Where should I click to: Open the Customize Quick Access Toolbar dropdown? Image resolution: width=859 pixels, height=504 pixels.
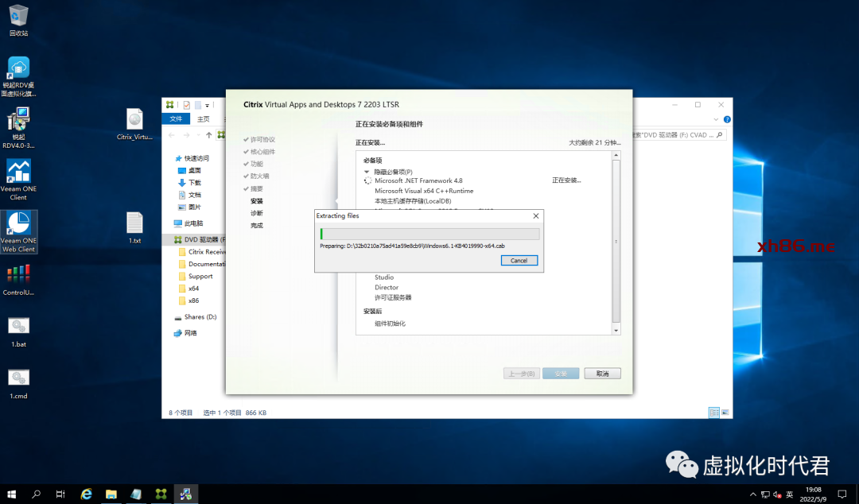207,105
